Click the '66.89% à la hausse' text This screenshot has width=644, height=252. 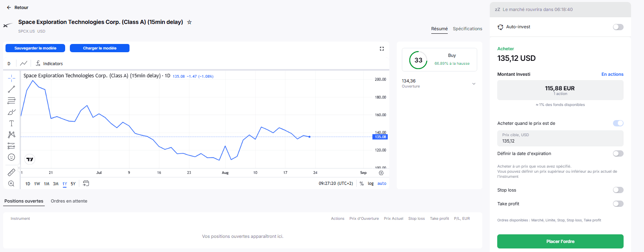pyautogui.click(x=452, y=64)
